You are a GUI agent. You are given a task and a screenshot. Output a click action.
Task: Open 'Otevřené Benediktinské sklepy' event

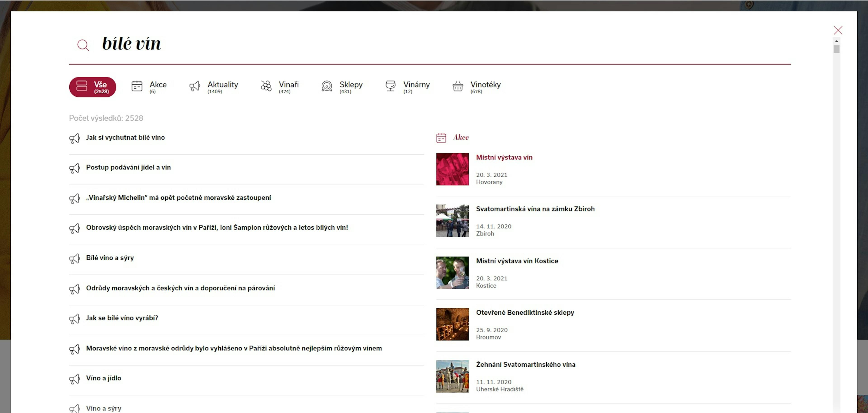pyautogui.click(x=525, y=313)
